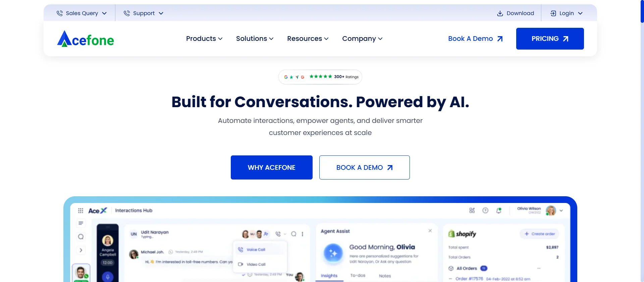The height and width of the screenshot is (282, 644).
Task: Click Michael Joh. message avatar
Action: coord(134,254)
